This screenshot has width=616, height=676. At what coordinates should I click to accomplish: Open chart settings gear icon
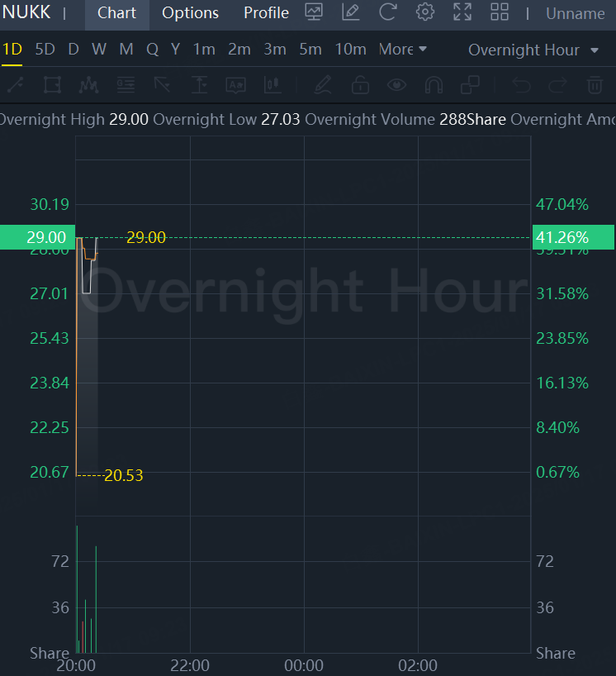point(425,12)
